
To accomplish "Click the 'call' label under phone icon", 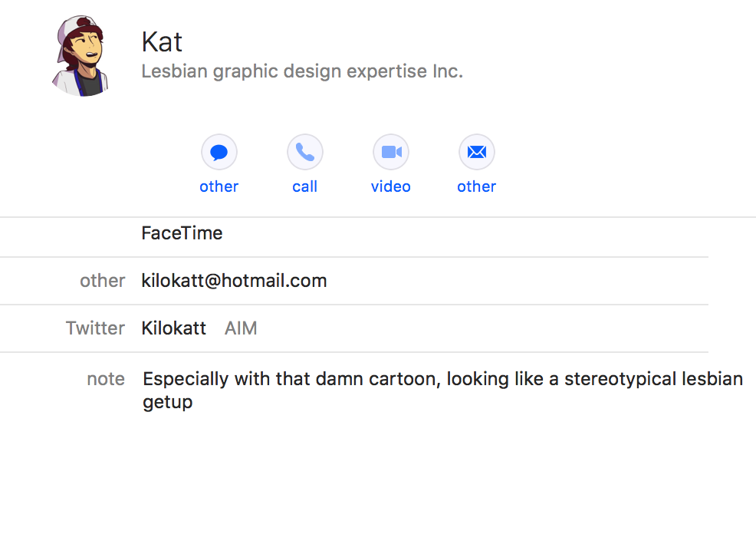I will coord(304,186).
